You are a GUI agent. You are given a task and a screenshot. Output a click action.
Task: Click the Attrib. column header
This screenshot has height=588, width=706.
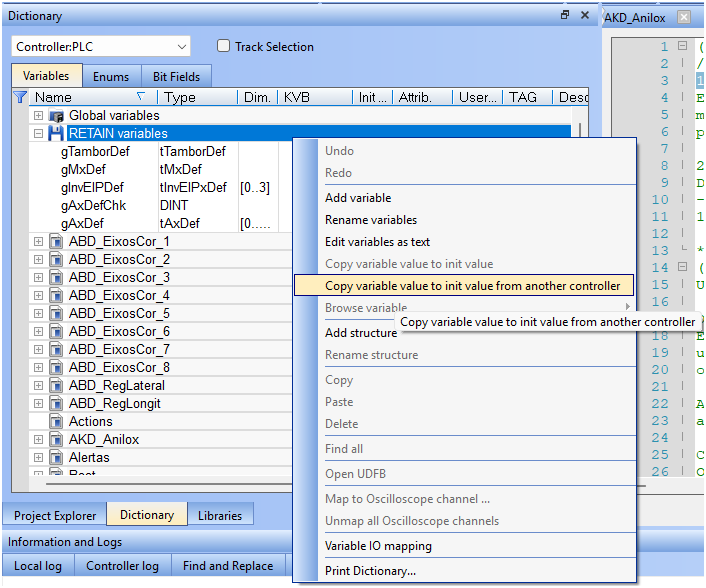coord(422,97)
